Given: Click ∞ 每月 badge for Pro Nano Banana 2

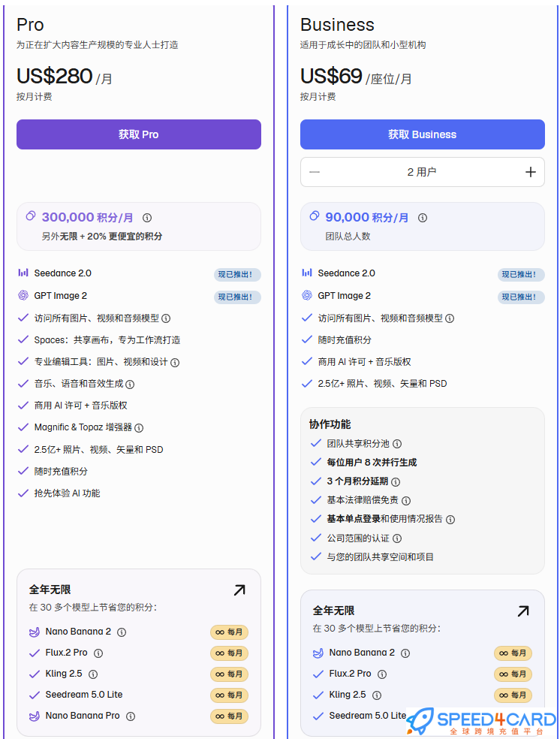Looking at the screenshot, I should (230, 632).
